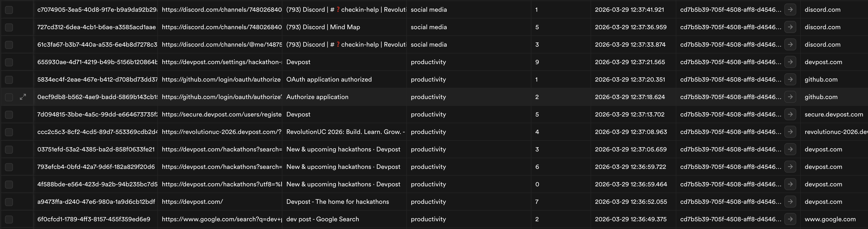Click the revolutionuc-2026.devpost.com URL cell
This screenshot has height=229, width=868.
tap(220, 132)
